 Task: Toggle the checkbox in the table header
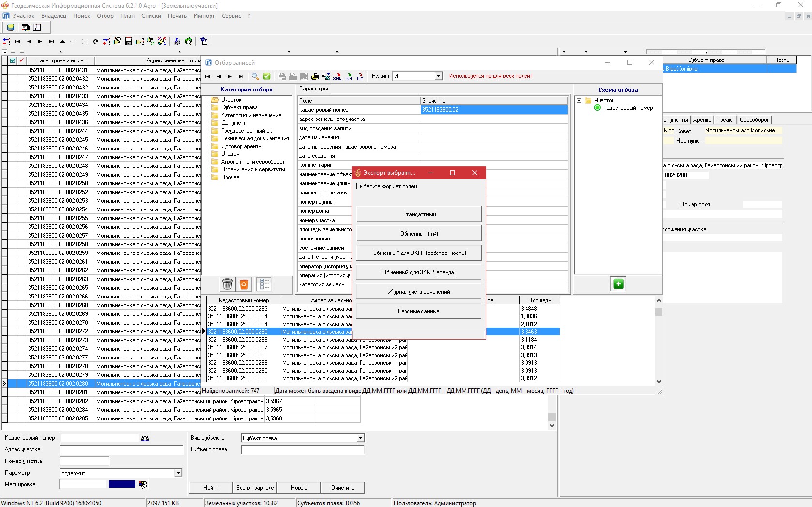click(x=13, y=60)
